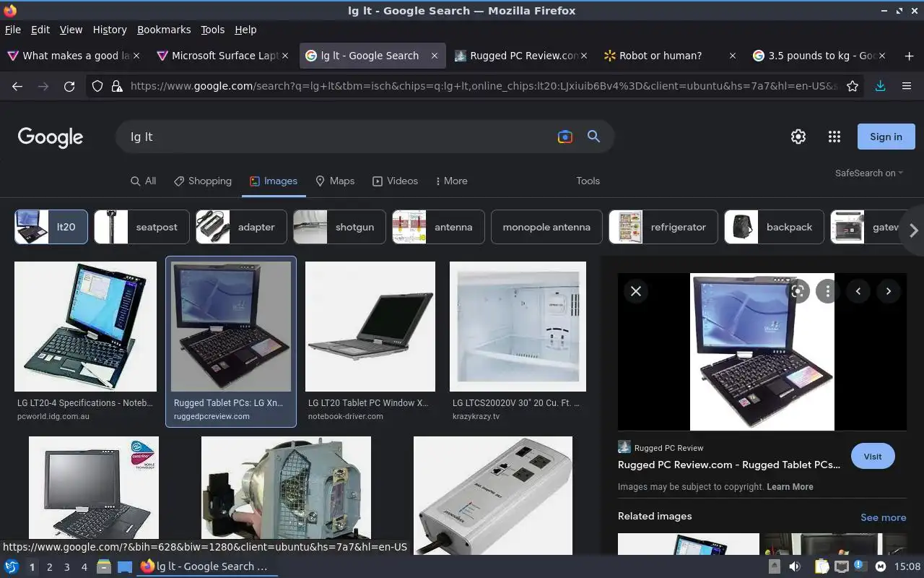Switch to Maps results

(335, 181)
